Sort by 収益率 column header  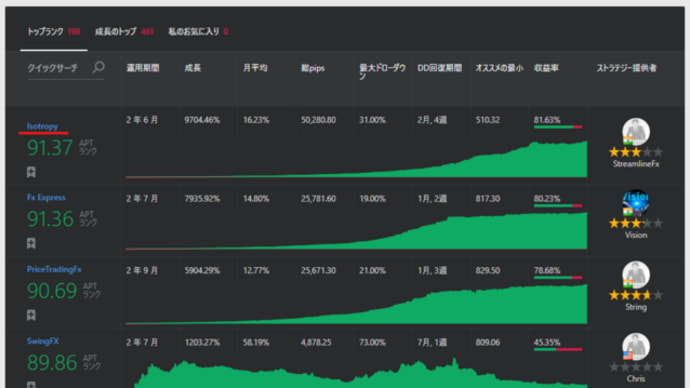click(546, 68)
